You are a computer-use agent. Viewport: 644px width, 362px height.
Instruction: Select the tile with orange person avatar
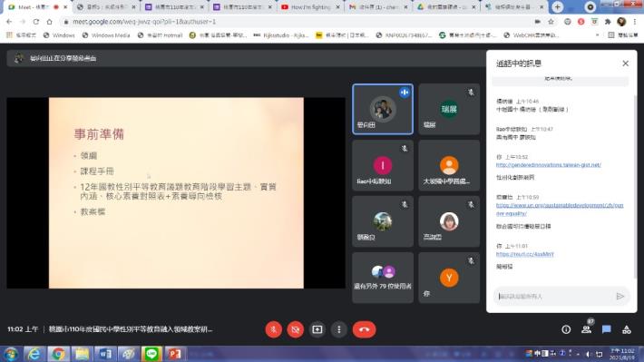449,166
